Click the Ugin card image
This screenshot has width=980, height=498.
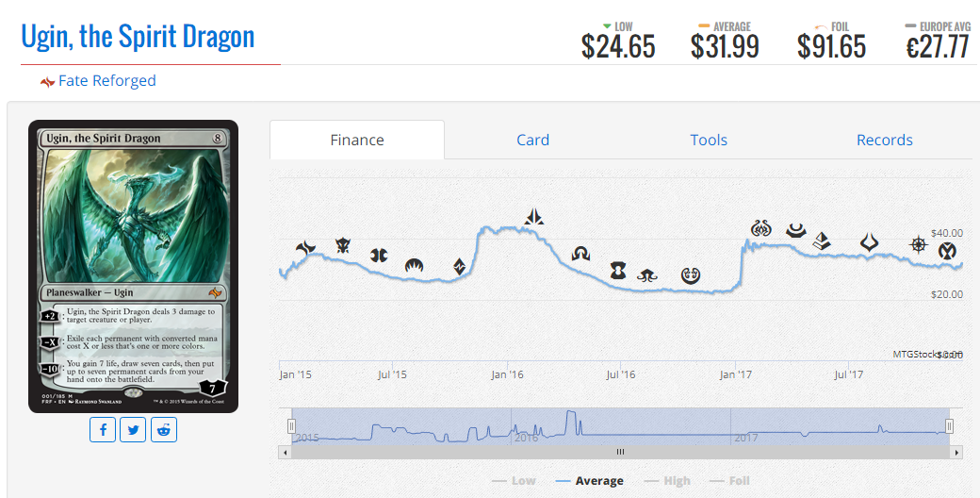(x=133, y=267)
